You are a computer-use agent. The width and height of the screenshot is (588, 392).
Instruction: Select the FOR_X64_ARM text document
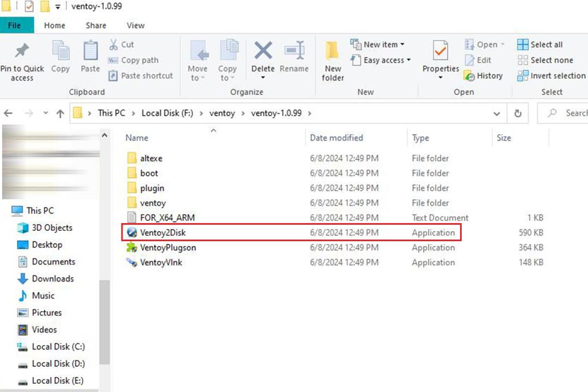point(167,218)
